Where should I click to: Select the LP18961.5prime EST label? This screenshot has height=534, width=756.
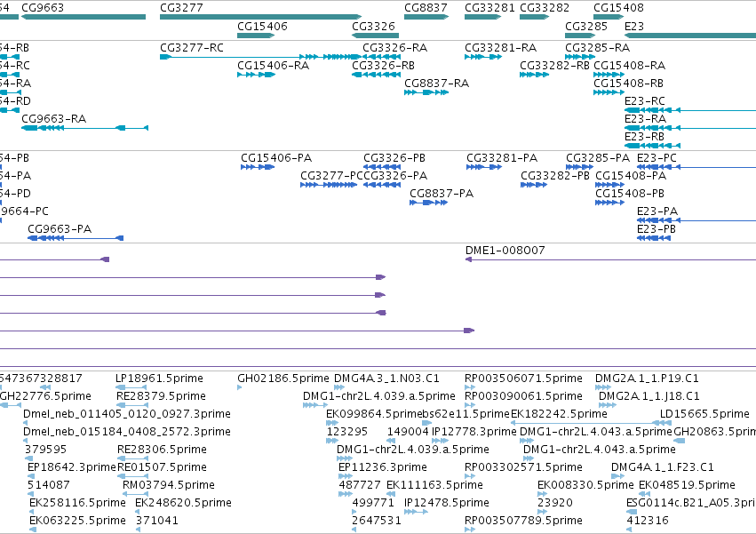click(x=160, y=379)
